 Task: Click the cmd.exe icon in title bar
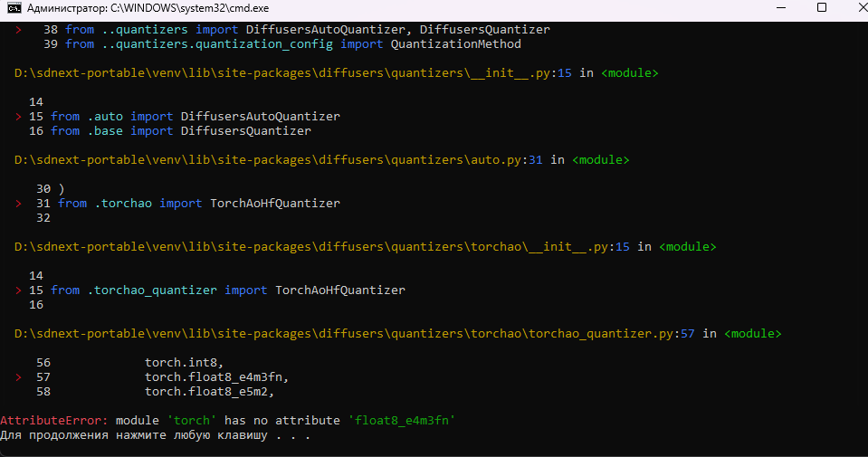tap(14, 8)
